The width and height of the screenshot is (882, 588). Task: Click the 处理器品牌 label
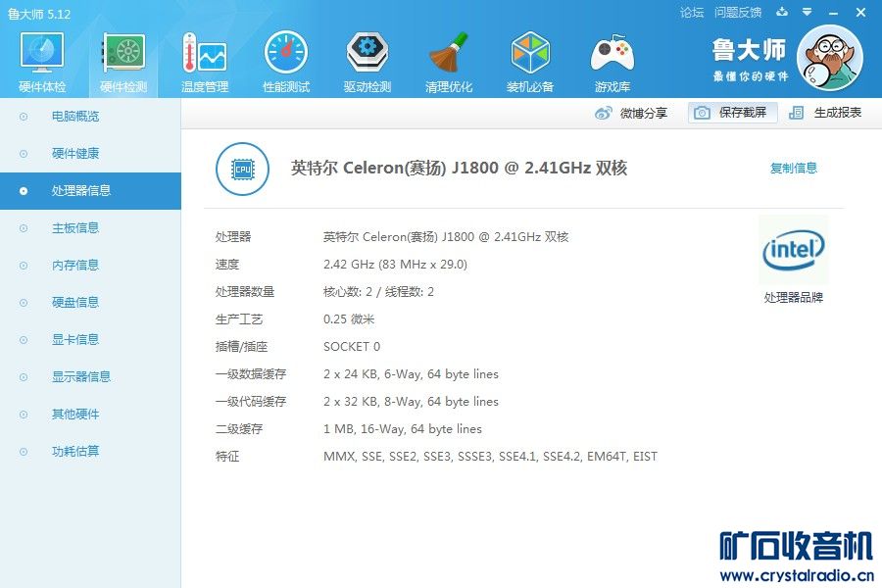pos(793,298)
